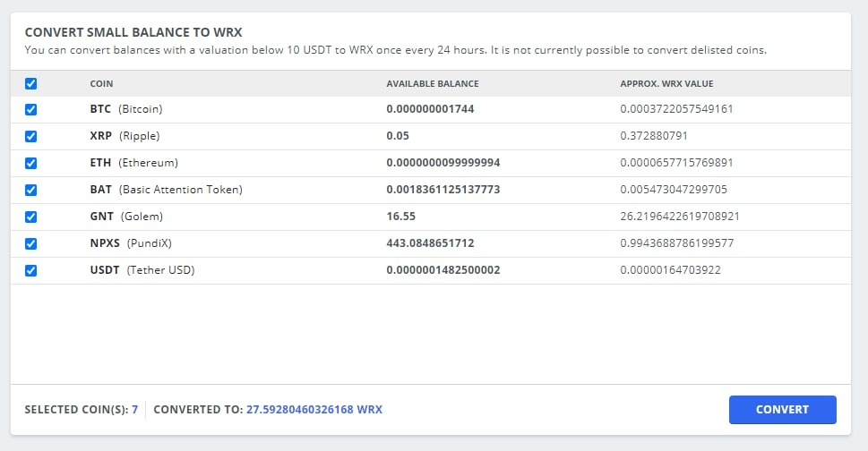The height and width of the screenshot is (451, 868).
Task: Click WRX value 0.00000164703922
Action: (670, 269)
